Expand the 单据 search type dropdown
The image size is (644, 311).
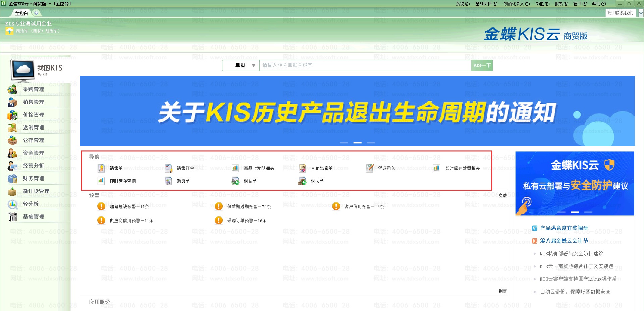coord(253,65)
